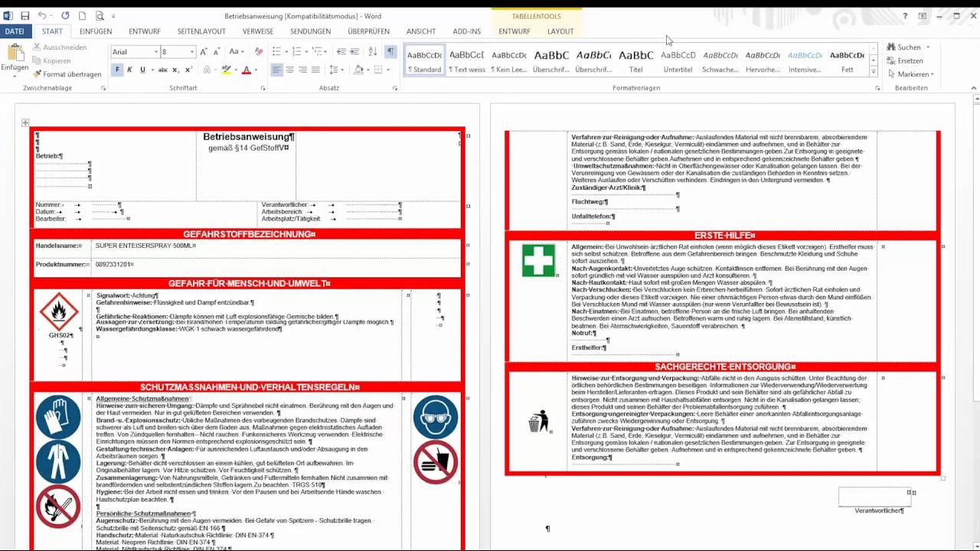980x551 pixels.
Task: Open the DATEI menu
Action: [15, 31]
